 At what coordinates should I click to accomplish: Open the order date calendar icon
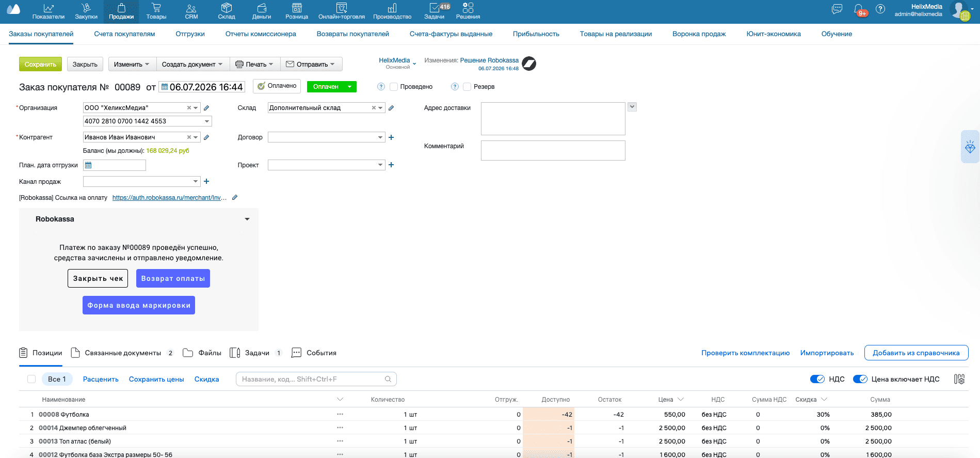(164, 87)
